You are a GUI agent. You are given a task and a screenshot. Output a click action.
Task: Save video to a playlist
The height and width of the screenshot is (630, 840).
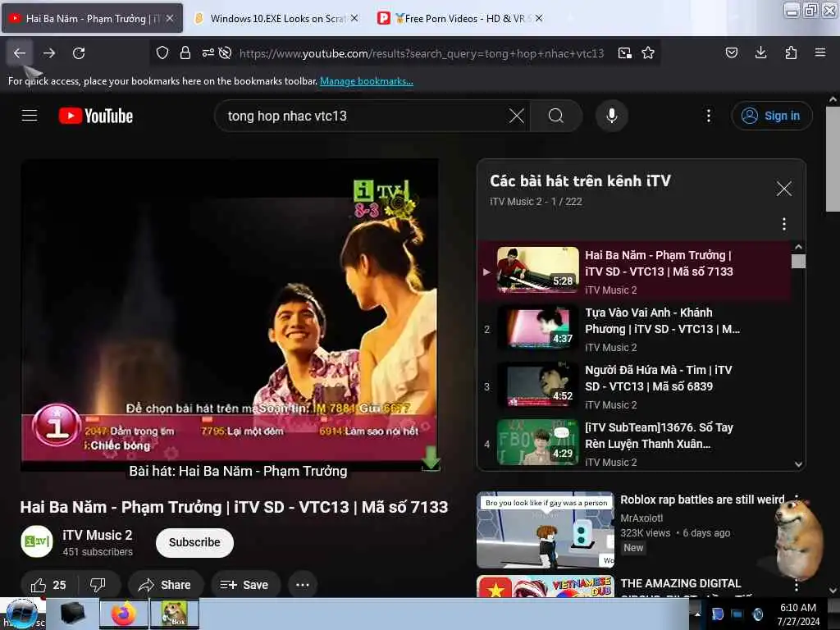click(x=244, y=585)
